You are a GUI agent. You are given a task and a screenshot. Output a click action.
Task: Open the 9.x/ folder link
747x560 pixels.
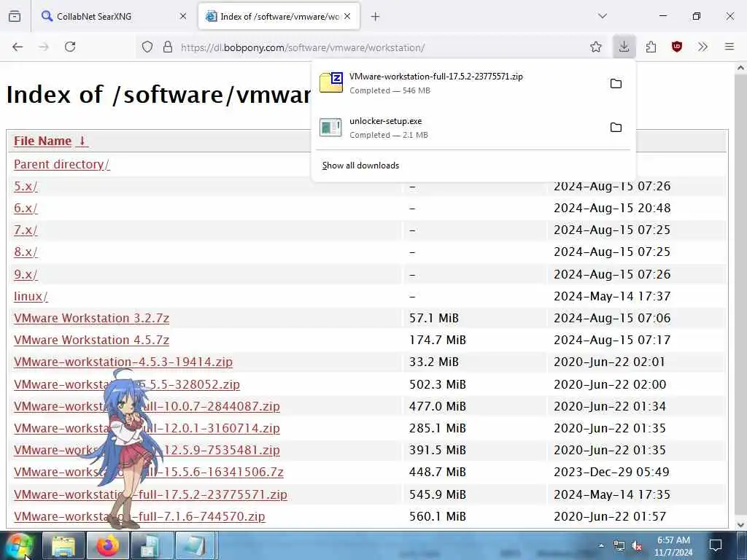pos(26,274)
